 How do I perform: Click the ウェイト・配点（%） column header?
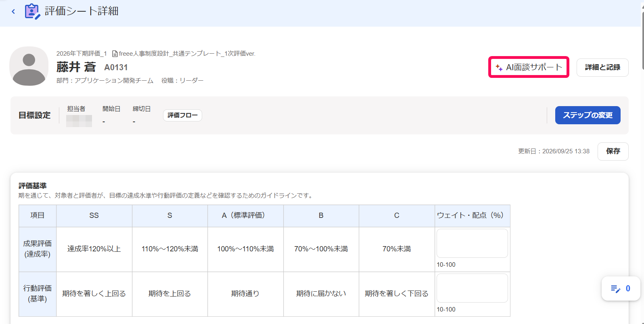(472, 216)
